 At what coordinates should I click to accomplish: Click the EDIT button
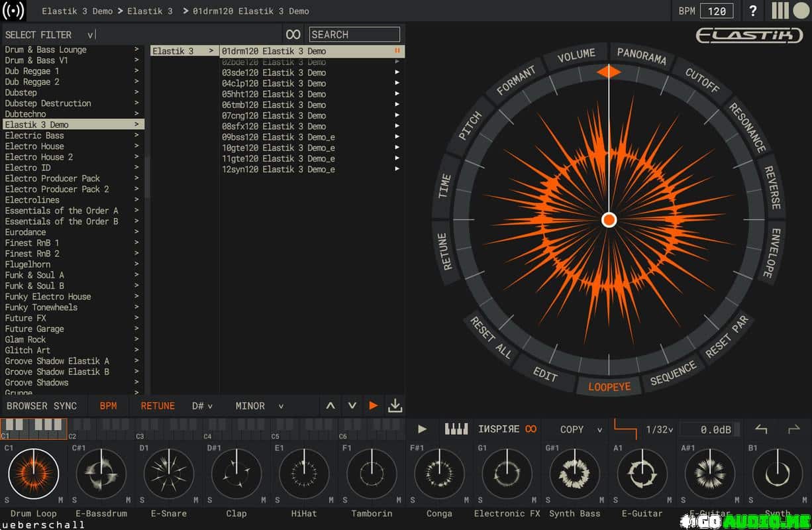pyautogui.click(x=545, y=374)
